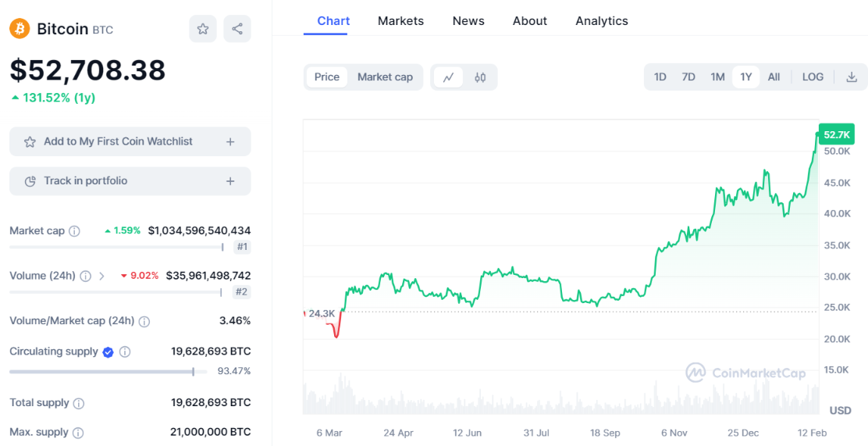This screenshot has height=446, width=868.
Task: Click the star favorite icon next to Bitcoin
Action: [x=203, y=29]
